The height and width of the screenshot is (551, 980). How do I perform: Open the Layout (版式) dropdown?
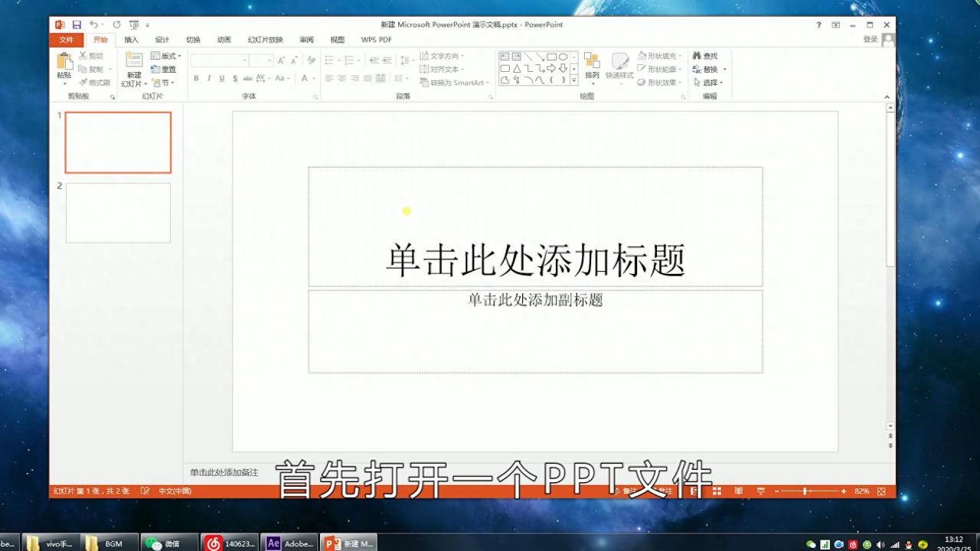pos(167,56)
